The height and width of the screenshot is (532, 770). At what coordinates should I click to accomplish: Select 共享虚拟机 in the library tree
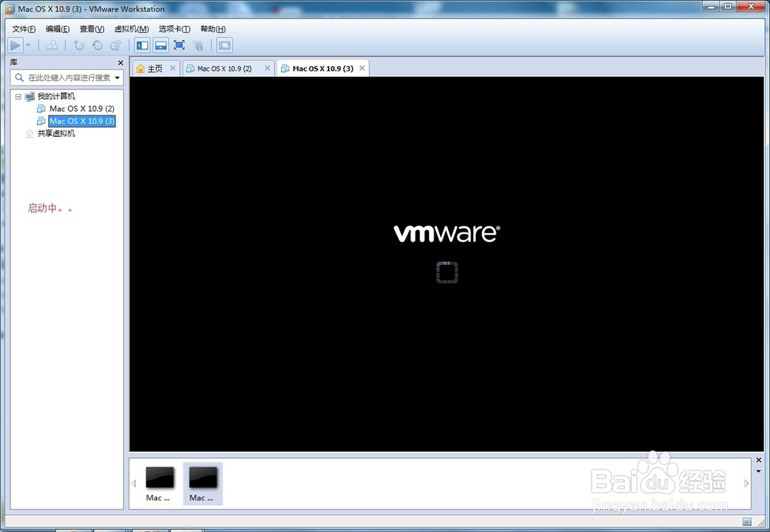click(x=56, y=134)
